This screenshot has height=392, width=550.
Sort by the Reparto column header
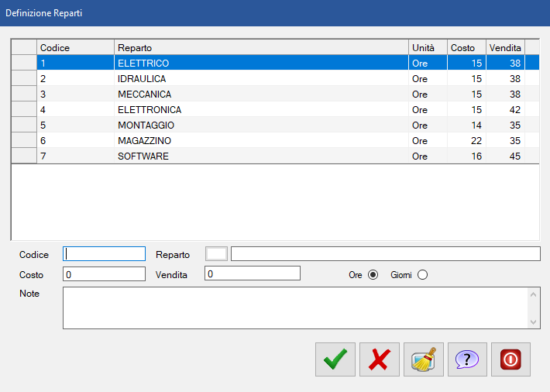pyautogui.click(x=261, y=47)
